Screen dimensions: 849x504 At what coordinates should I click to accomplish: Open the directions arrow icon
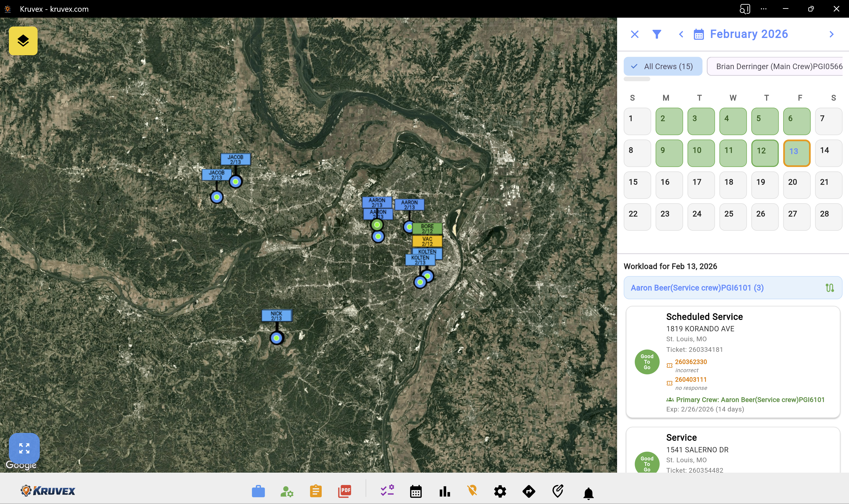pos(528,491)
